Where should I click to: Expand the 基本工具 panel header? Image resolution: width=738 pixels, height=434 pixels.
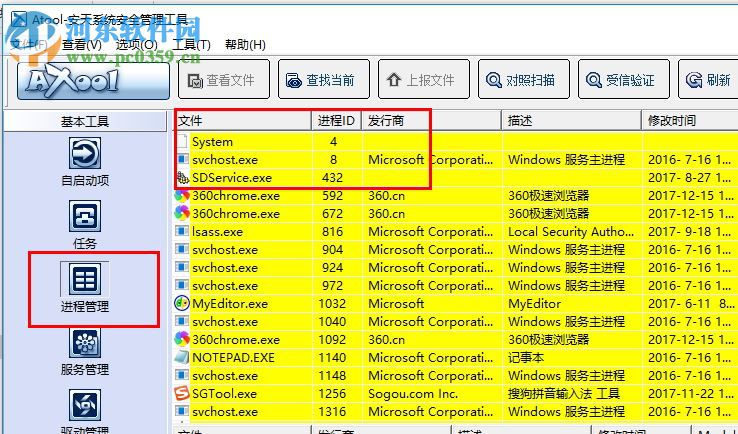coord(85,121)
